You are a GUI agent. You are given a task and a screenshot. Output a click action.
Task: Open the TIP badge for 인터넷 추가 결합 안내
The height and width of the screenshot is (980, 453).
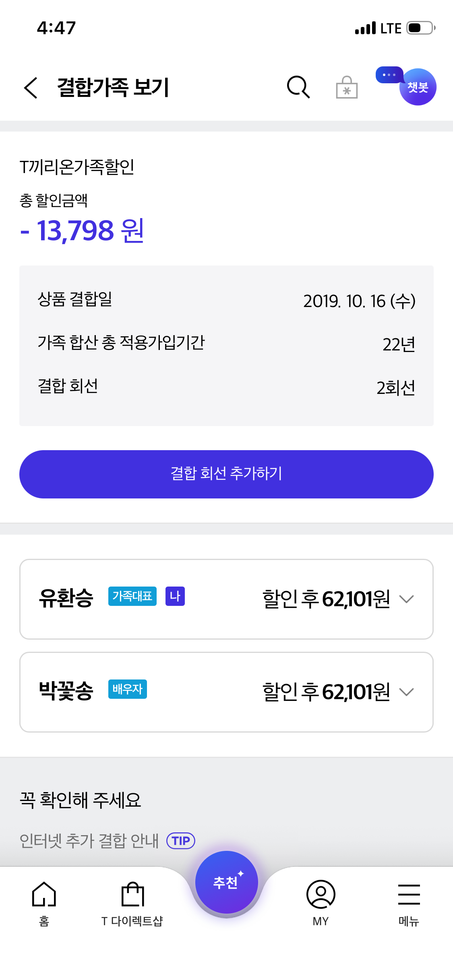click(x=181, y=840)
